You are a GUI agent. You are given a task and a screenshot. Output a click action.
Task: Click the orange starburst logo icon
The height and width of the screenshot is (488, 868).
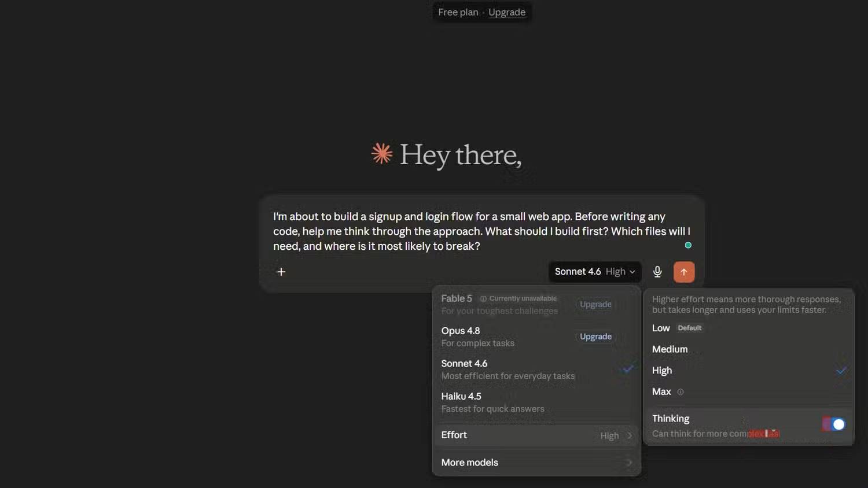click(x=382, y=154)
